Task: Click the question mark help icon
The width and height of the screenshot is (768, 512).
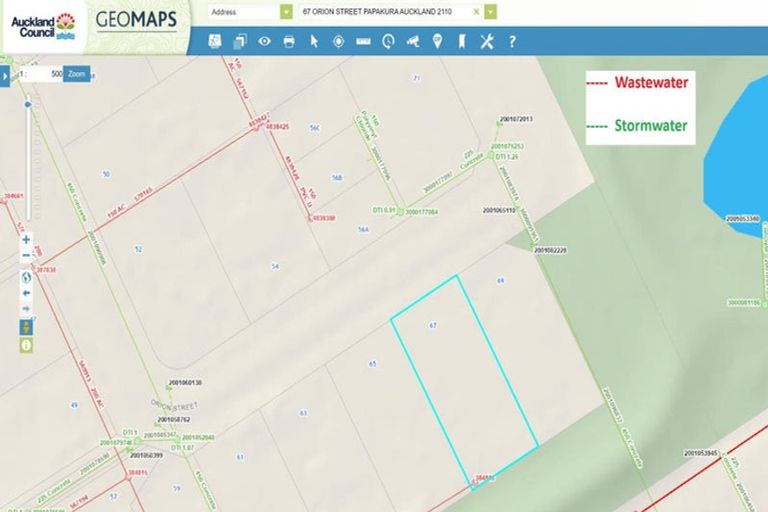Action: tap(512, 41)
